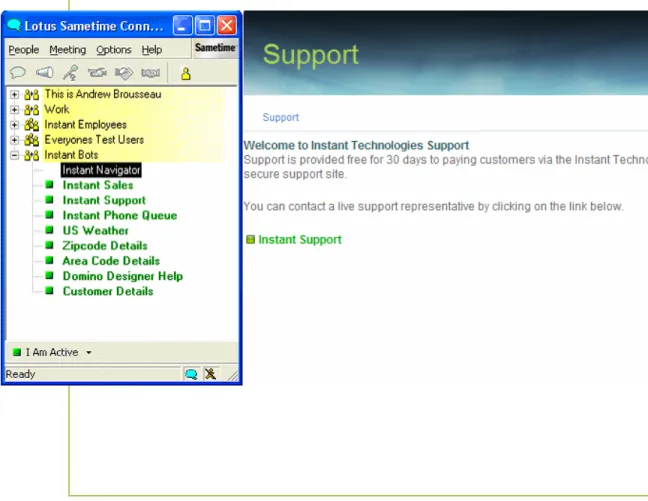This screenshot has width=648, height=501.
Task: Click green status square beside Domino Designer Help
Action: (x=49, y=275)
